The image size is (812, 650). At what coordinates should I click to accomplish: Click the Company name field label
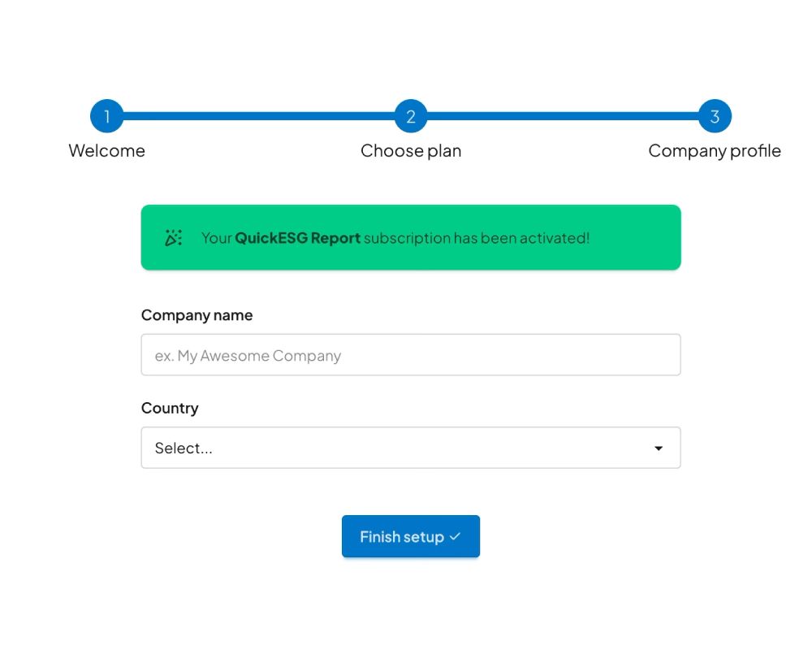pos(197,315)
